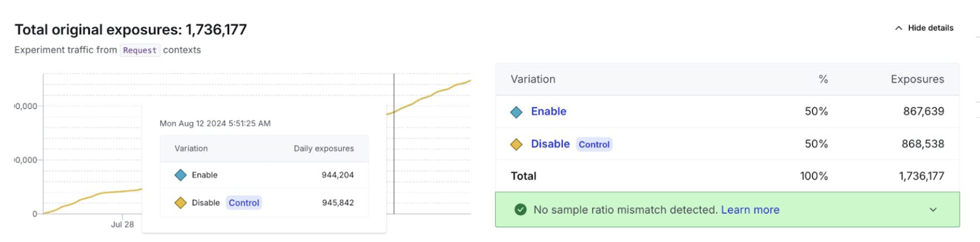Open the Disable variation link
The width and height of the screenshot is (980, 242).
pyautogui.click(x=550, y=144)
